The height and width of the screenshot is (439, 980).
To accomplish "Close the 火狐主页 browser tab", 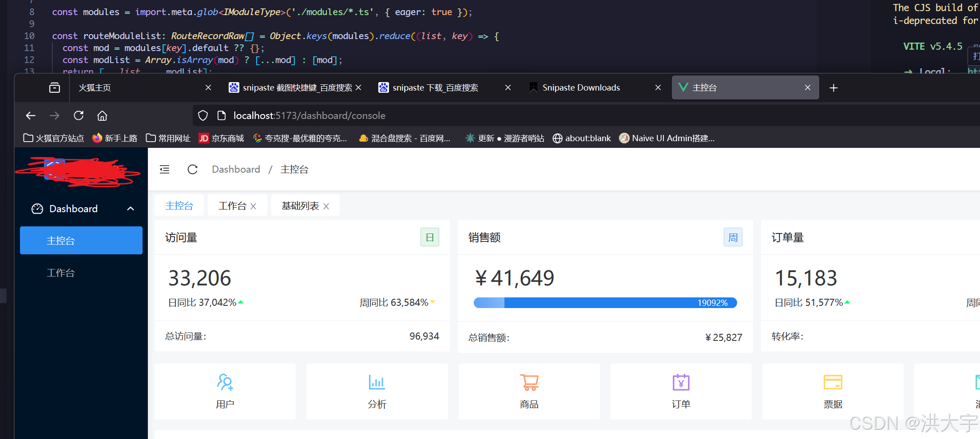I will coord(208,87).
